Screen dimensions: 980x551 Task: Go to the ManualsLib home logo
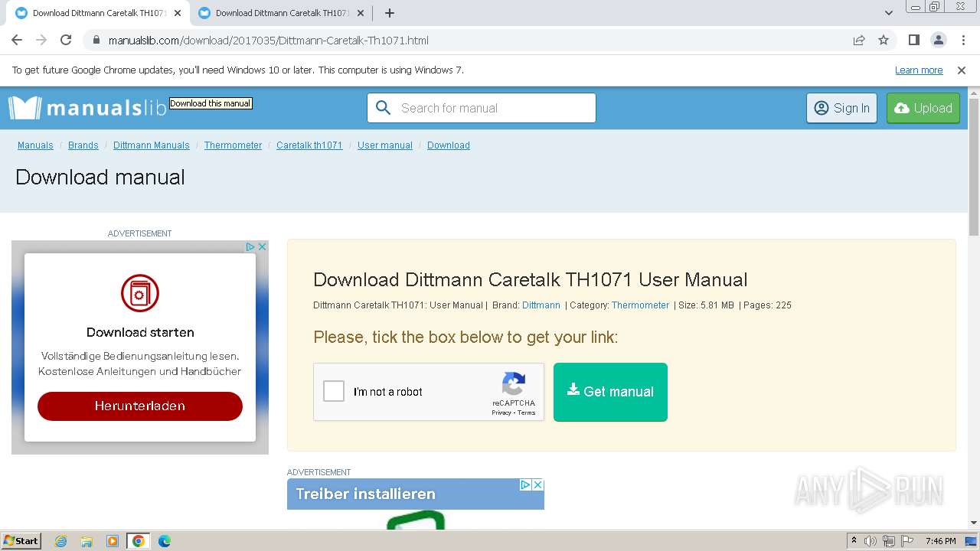click(87, 108)
